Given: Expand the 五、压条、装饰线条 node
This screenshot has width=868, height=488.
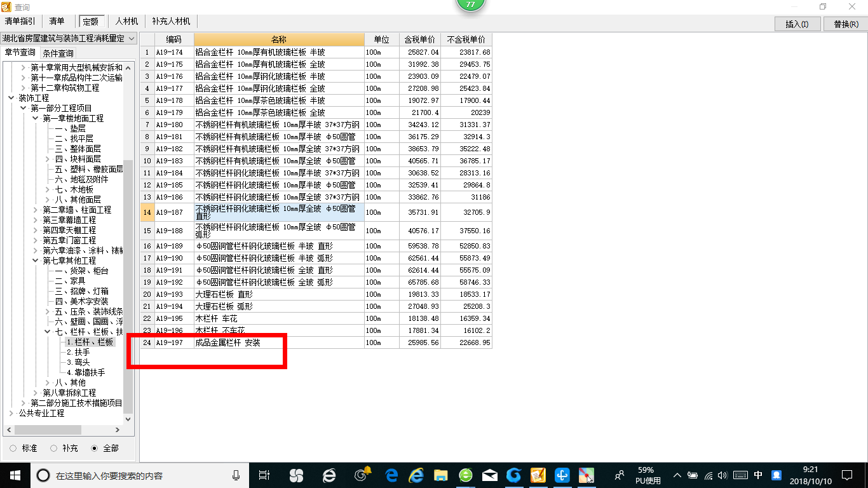Looking at the screenshot, I should [x=48, y=311].
